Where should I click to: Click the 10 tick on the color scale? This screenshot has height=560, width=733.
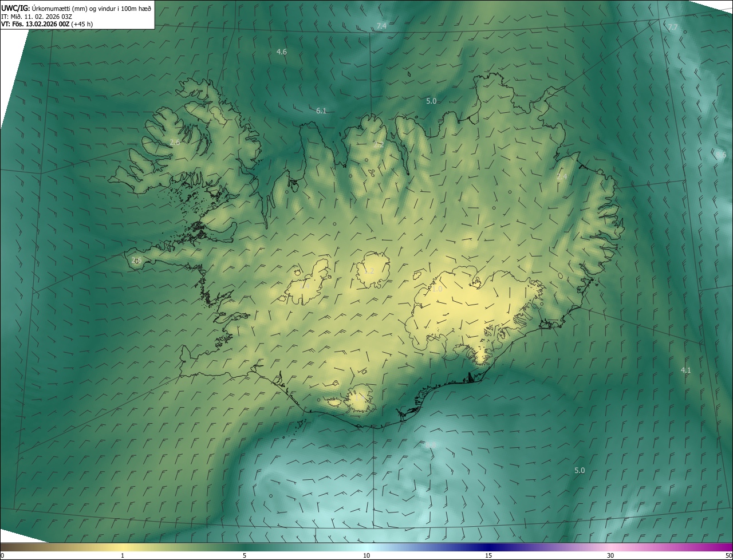[x=366, y=555]
